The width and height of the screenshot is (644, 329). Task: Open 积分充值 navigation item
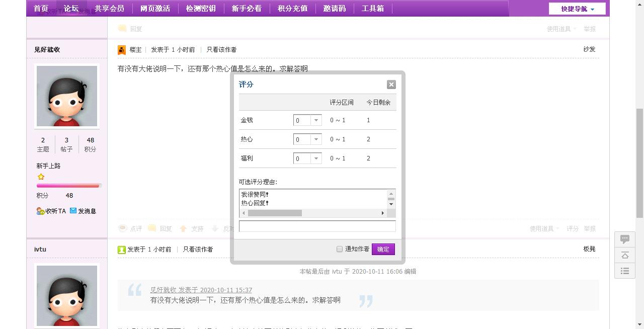pyautogui.click(x=292, y=9)
